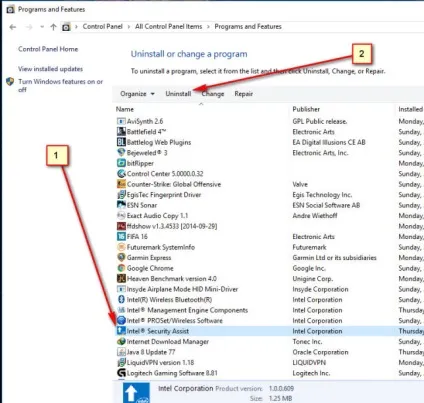This screenshot has height=403, width=424.
Task: Click the ESN Sonar program icon
Action: (121, 205)
